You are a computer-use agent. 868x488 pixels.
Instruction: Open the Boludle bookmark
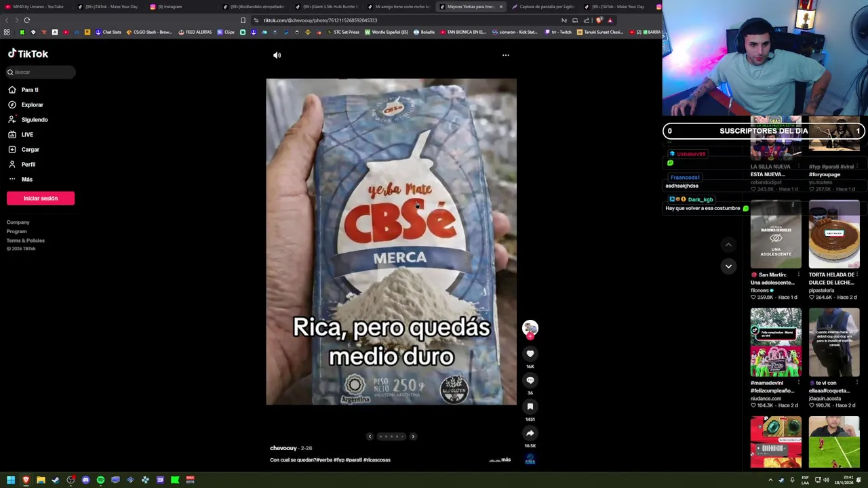click(425, 32)
